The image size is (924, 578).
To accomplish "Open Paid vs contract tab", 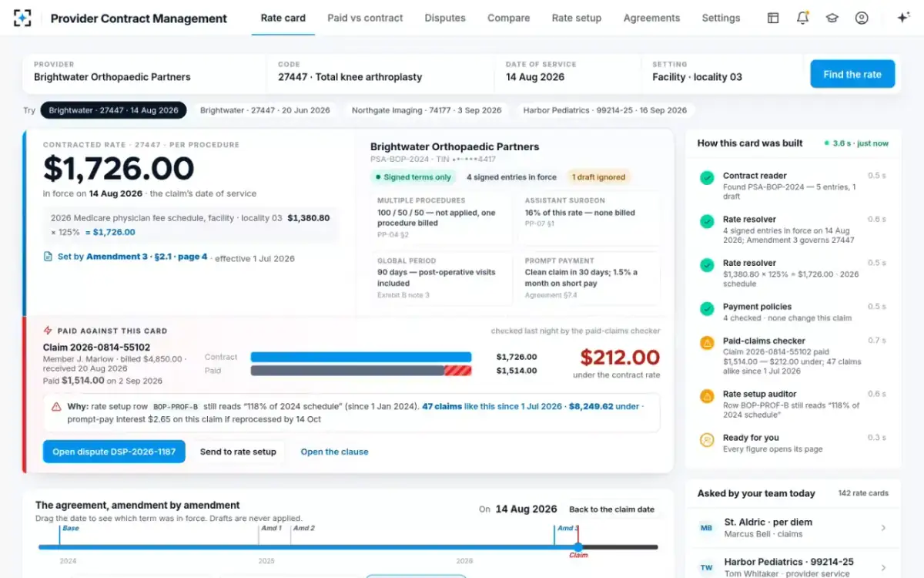I will 365,18.
